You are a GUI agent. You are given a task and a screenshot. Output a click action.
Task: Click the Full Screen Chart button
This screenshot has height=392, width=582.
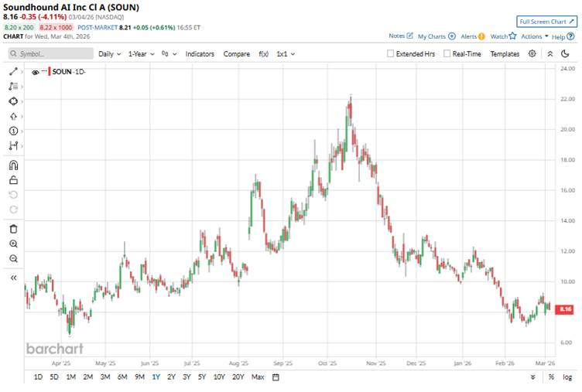546,22
